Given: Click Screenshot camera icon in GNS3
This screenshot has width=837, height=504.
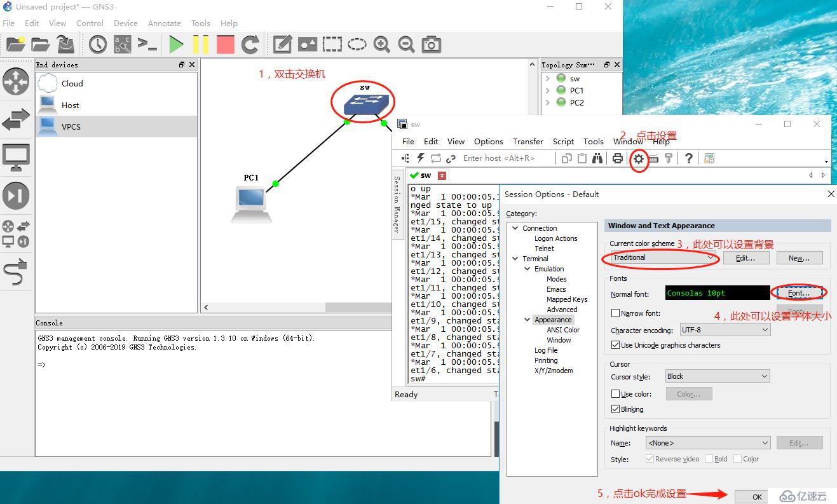Looking at the screenshot, I should tap(432, 44).
